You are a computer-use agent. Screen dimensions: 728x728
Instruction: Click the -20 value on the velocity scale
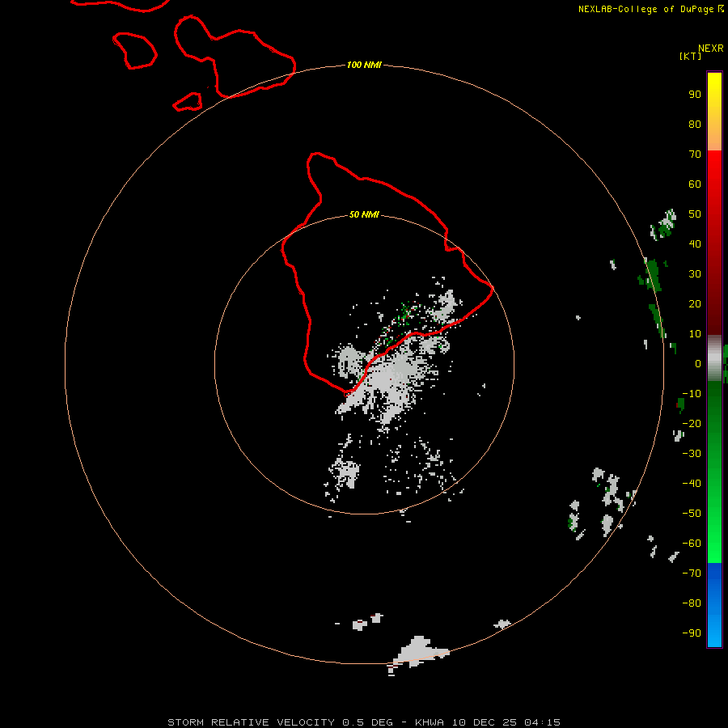click(x=692, y=423)
